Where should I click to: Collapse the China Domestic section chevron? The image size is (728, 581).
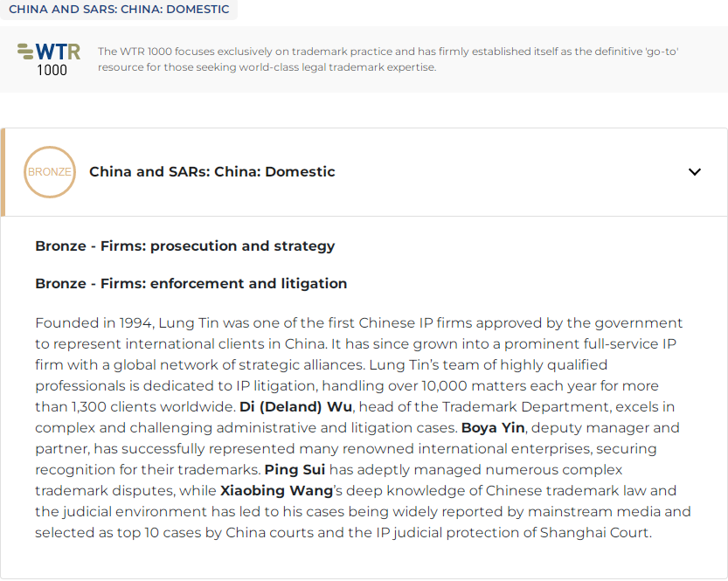(x=695, y=172)
